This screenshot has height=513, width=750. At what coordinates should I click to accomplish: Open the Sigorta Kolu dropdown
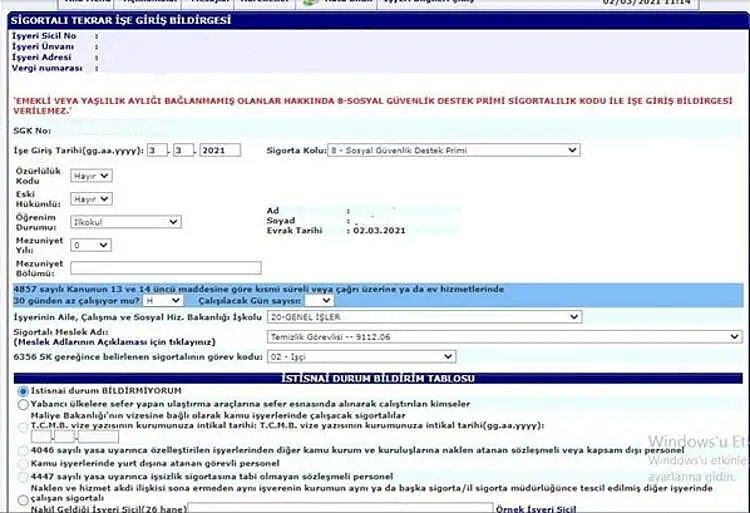[453, 150]
